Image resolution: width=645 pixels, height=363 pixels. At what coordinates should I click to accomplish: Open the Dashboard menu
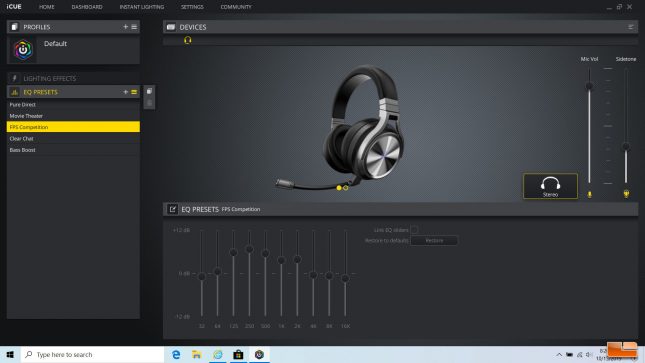tap(87, 7)
